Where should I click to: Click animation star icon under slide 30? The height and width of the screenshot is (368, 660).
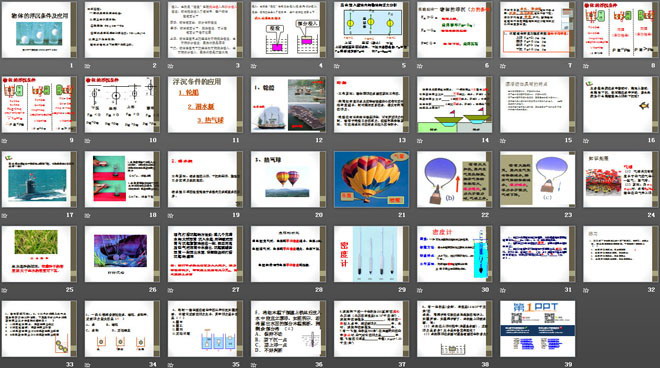point(420,290)
